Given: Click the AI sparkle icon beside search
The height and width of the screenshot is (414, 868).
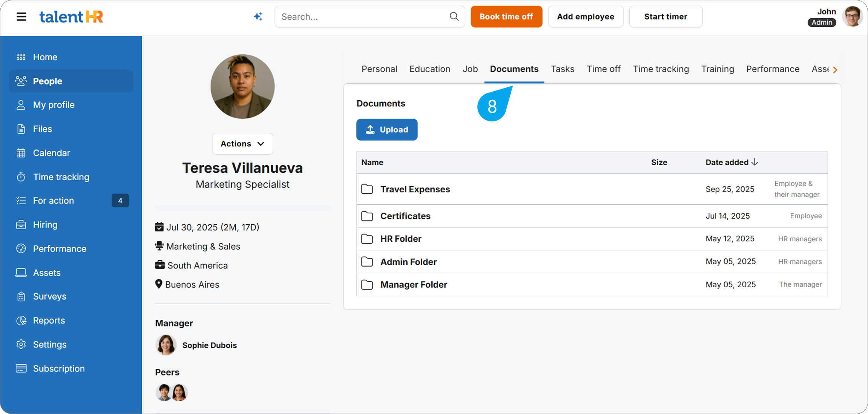Looking at the screenshot, I should pyautogui.click(x=258, y=17).
